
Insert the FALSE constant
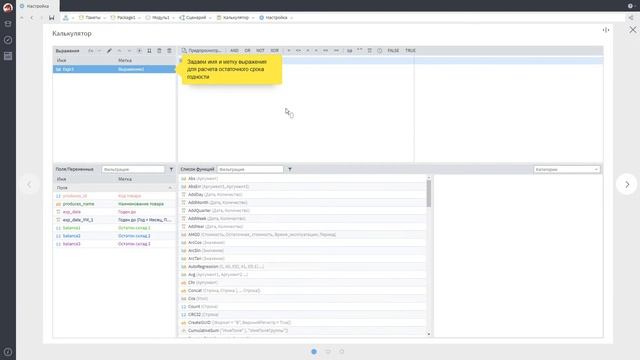[x=393, y=50]
